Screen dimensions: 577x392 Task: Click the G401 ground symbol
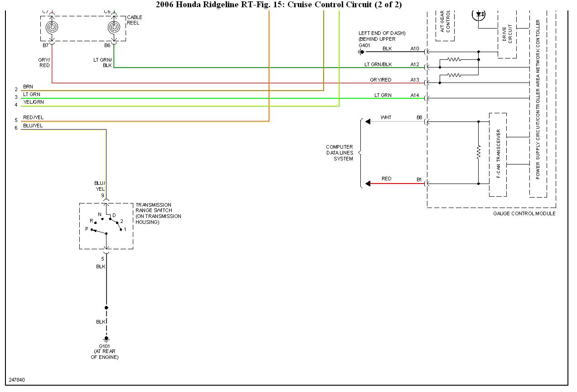[x=361, y=52]
